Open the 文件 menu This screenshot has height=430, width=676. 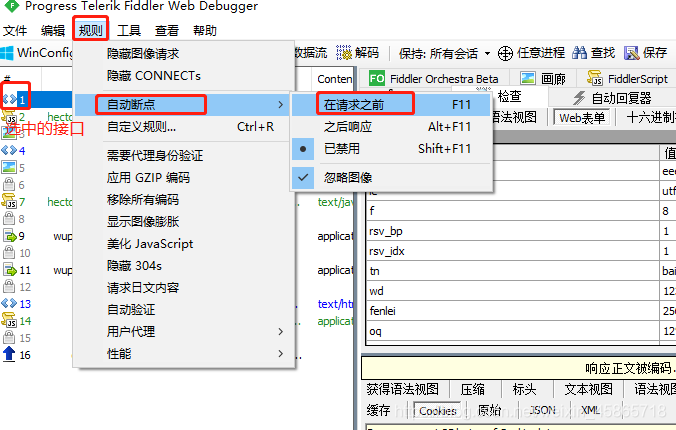(x=15, y=30)
